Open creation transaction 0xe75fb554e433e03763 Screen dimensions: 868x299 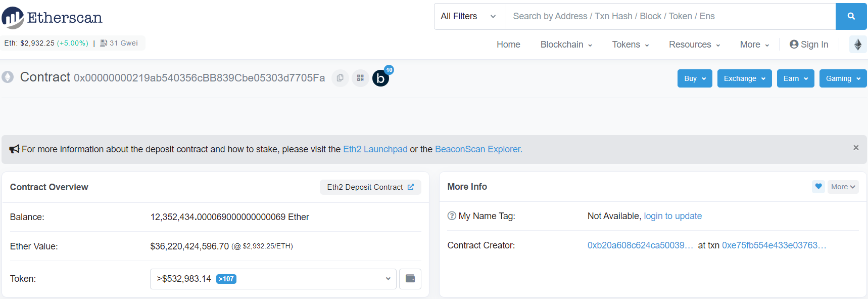774,245
